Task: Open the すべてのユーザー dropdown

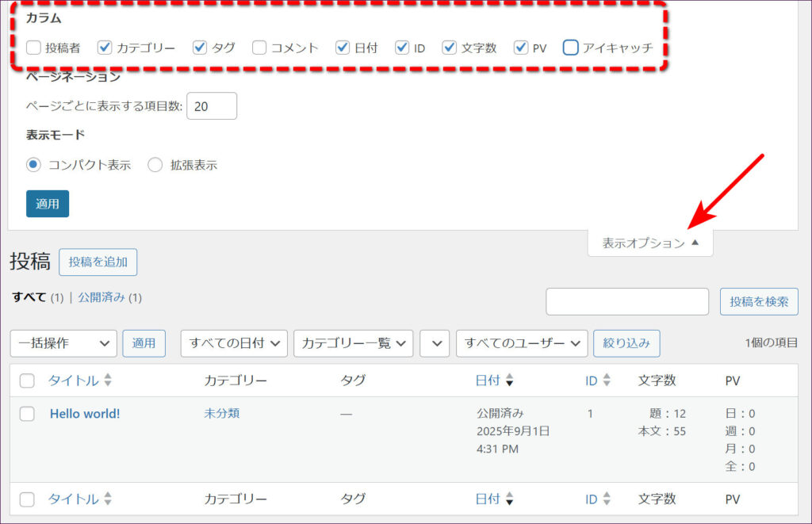Action: click(x=521, y=343)
